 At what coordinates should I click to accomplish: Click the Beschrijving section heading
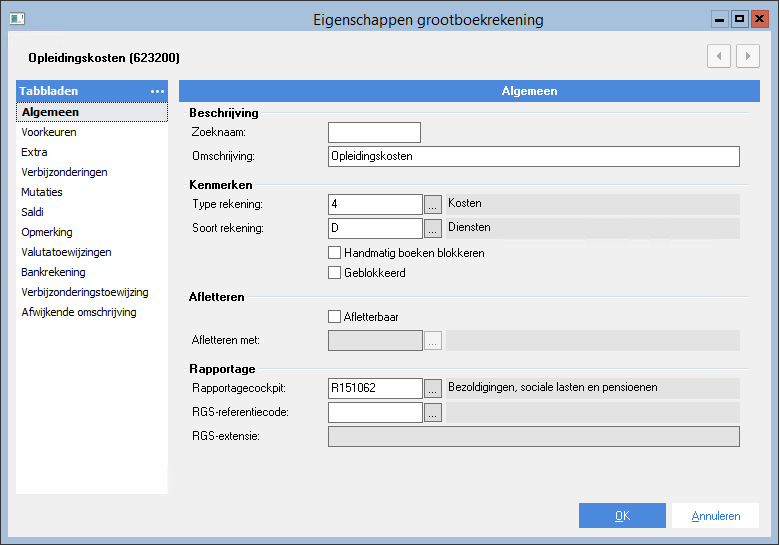point(224,113)
